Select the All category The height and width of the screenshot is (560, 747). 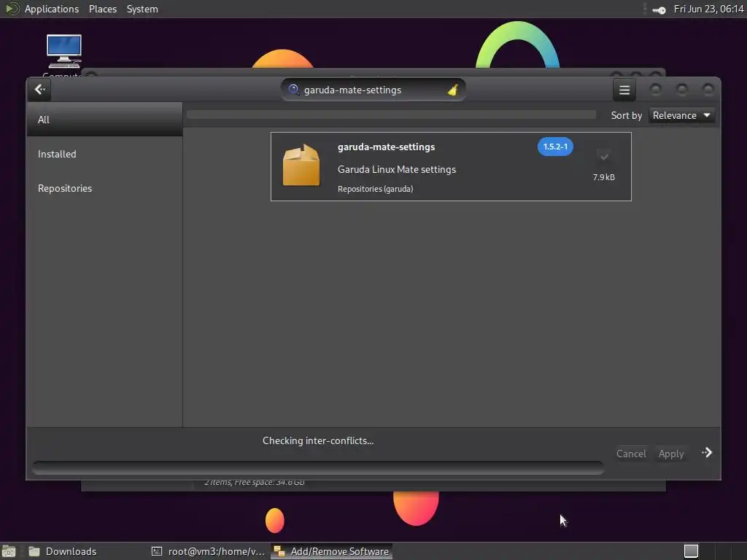[x=105, y=120]
